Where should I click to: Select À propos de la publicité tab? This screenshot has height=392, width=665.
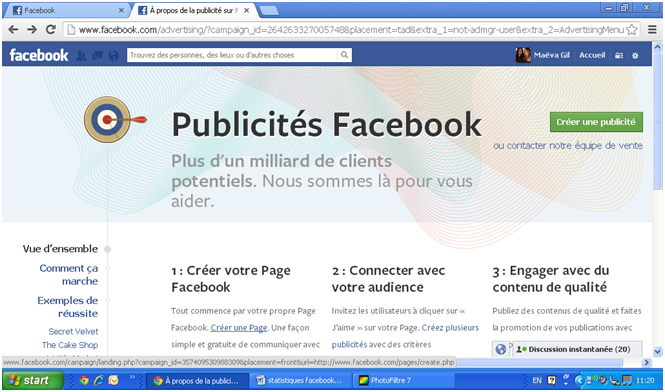coord(193,11)
